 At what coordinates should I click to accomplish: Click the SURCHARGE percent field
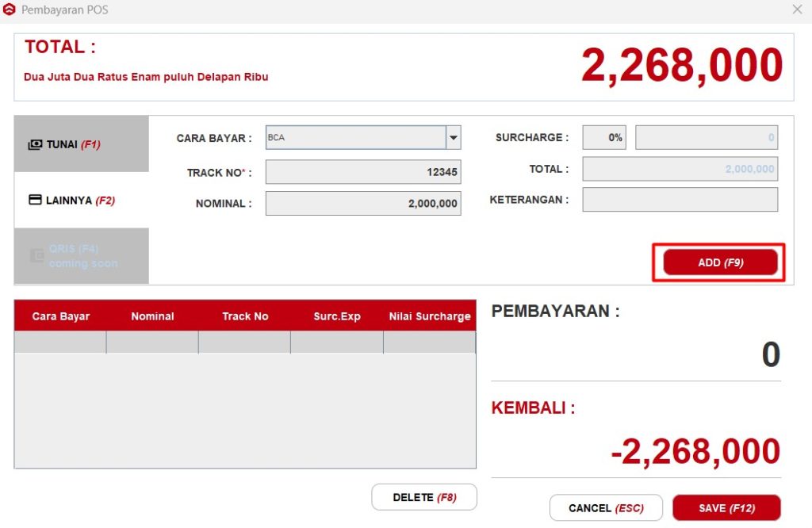click(x=604, y=138)
